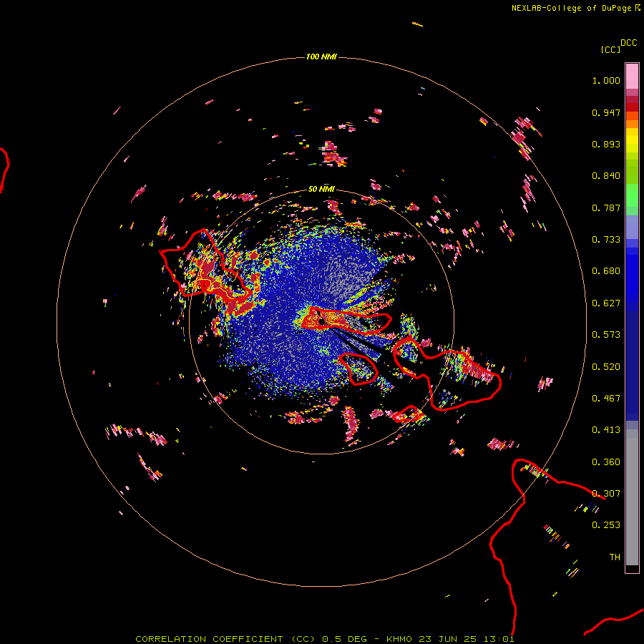Viewport: 644px width, 644px height.
Task: Click the 0.947 scale value
Action: point(606,112)
